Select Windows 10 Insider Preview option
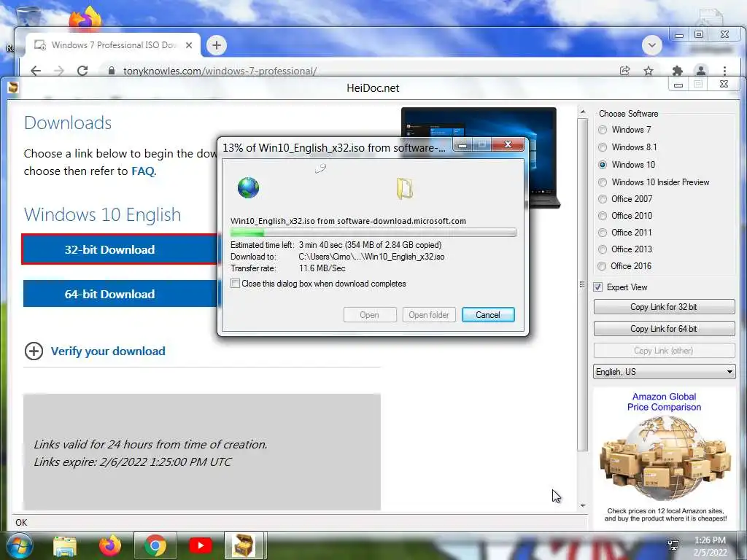747x560 pixels. (x=603, y=182)
